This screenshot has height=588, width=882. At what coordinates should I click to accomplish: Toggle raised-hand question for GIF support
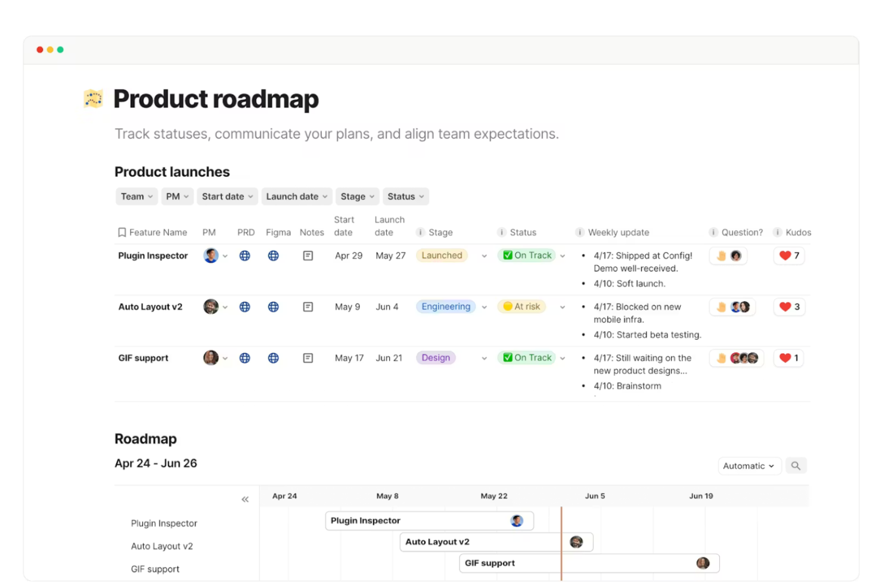(x=737, y=358)
